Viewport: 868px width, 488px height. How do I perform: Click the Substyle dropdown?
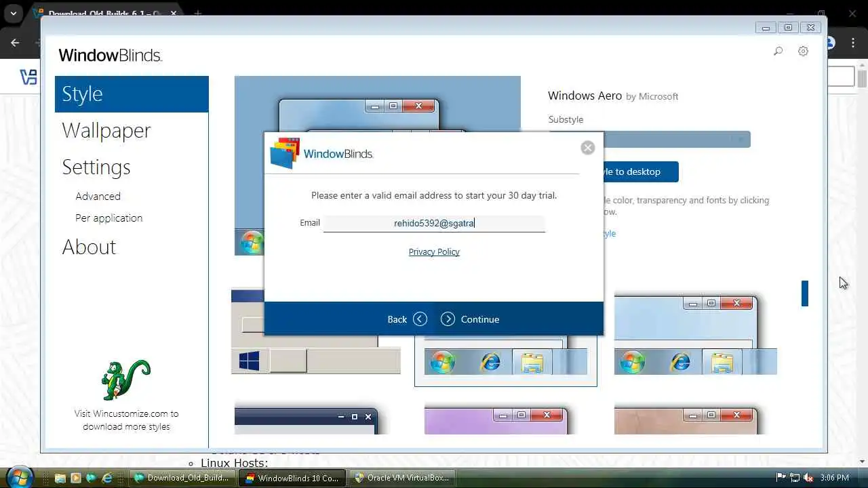(650, 139)
